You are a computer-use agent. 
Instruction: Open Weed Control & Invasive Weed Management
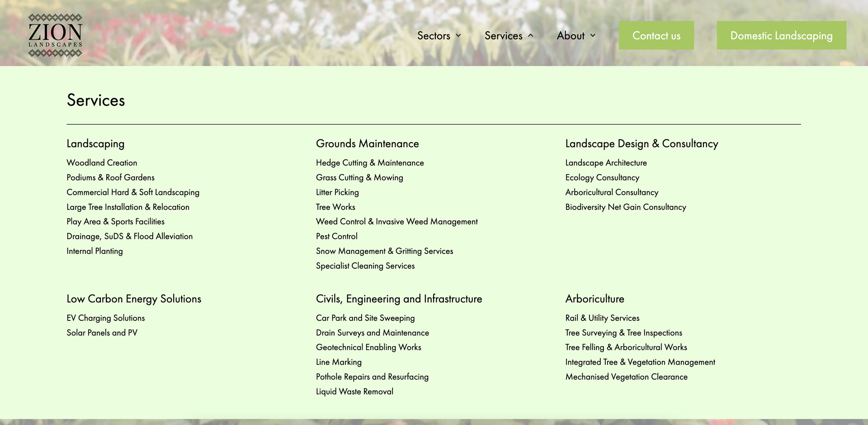point(397,221)
